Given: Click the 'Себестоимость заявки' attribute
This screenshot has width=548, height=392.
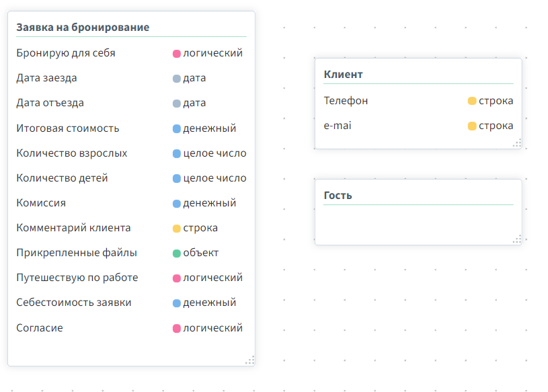Looking at the screenshot, I should pos(73,303).
